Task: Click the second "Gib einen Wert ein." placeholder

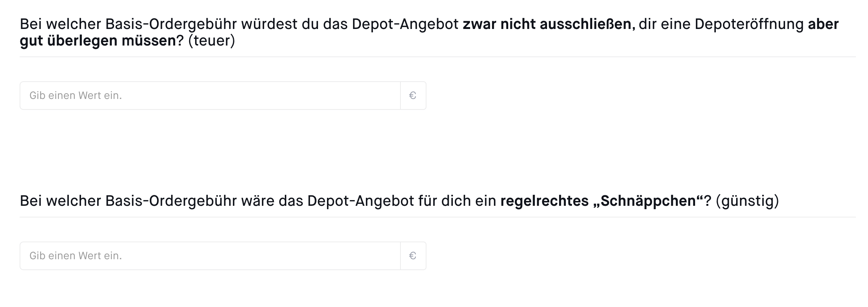Action: pyautogui.click(x=76, y=256)
